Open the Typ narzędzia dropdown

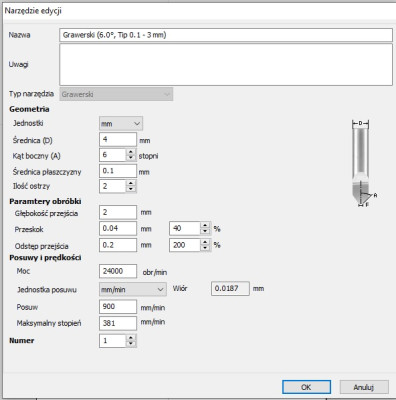[x=116, y=94]
